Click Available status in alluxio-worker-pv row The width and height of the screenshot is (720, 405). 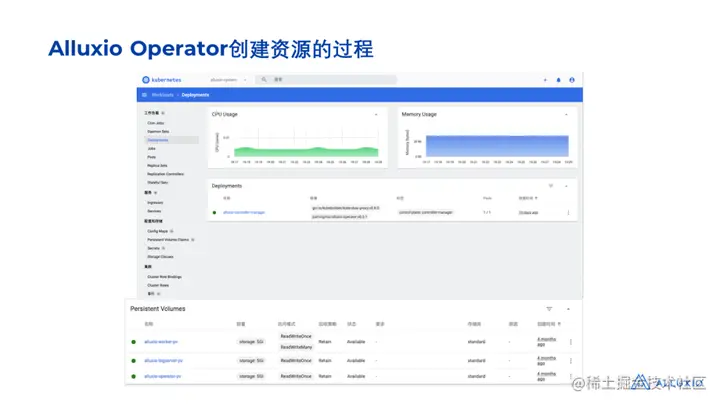pos(356,342)
